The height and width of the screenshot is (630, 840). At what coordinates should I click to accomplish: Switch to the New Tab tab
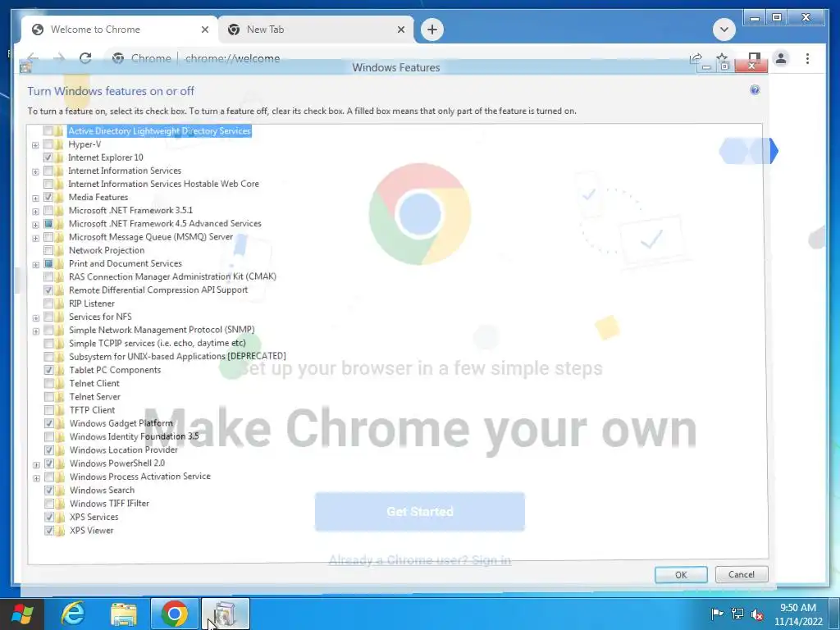pyautogui.click(x=316, y=30)
